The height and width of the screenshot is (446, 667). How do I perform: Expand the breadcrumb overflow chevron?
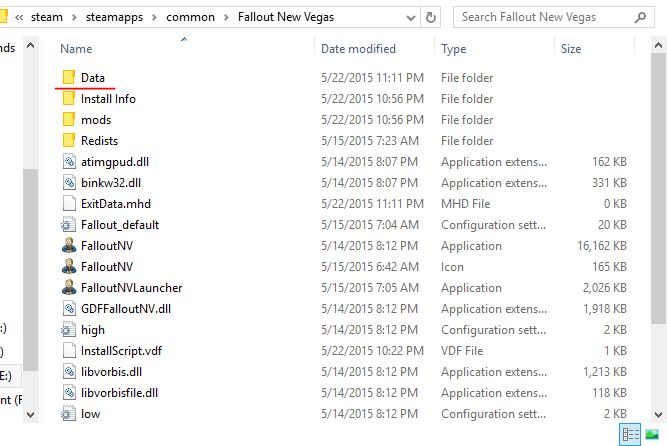pyautogui.click(x=18, y=17)
